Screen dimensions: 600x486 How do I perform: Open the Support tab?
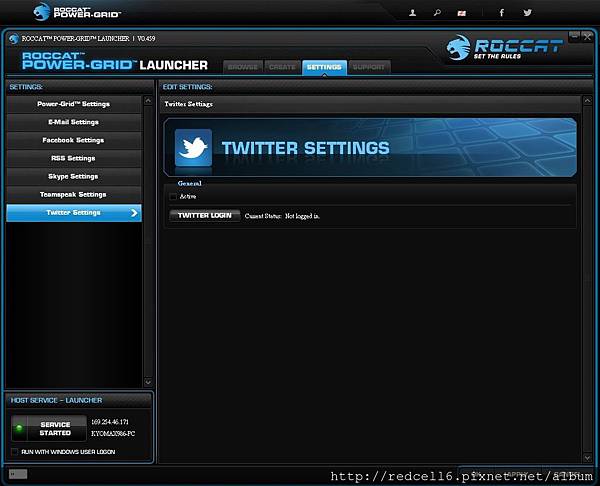coord(369,67)
